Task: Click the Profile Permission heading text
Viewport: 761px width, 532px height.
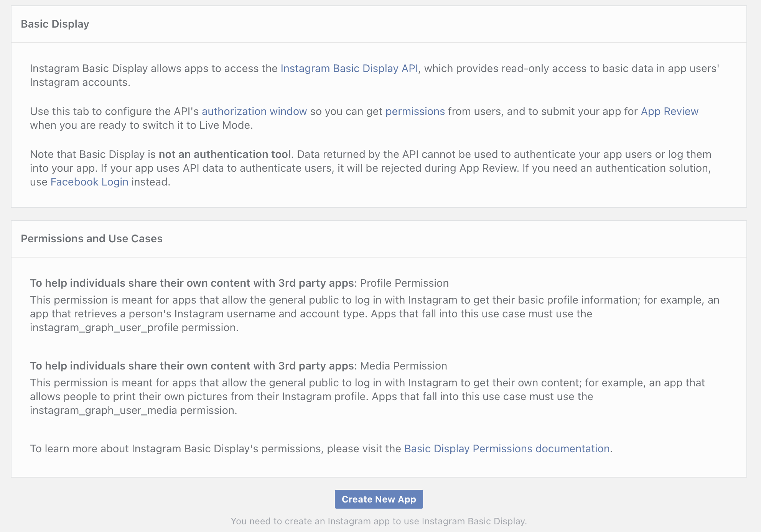Action: click(404, 283)
